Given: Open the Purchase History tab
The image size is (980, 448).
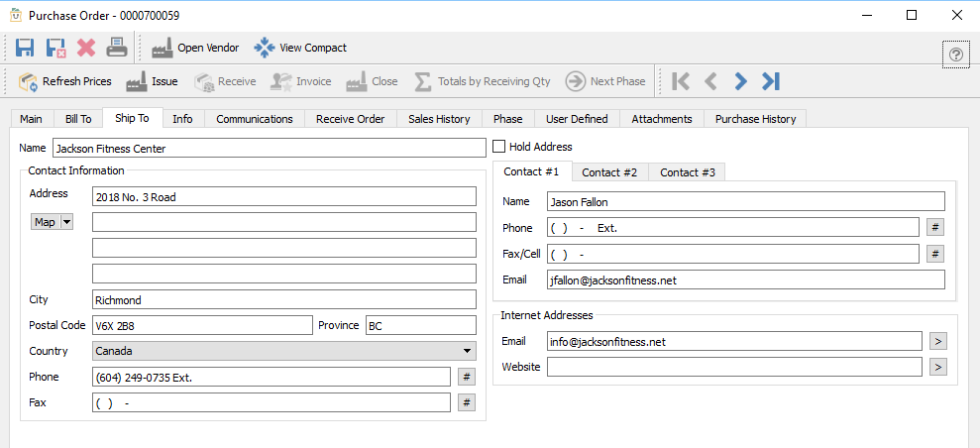Looking at the screenshot, I should (x=755, y=119).
